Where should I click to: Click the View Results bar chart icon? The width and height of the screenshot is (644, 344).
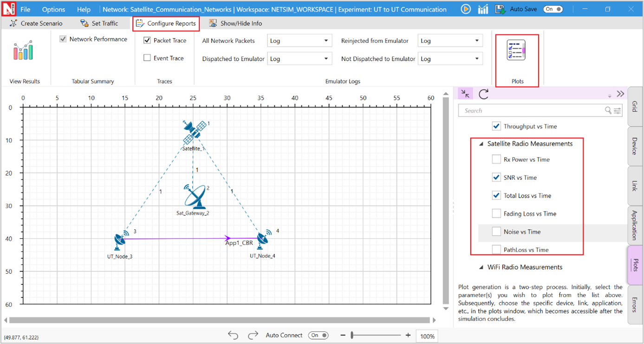click(x=23, y=51)
